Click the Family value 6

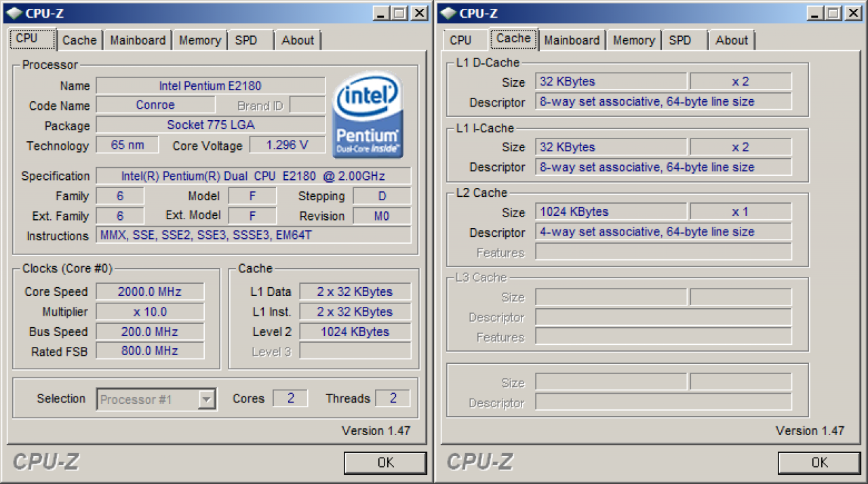[120, 196]
